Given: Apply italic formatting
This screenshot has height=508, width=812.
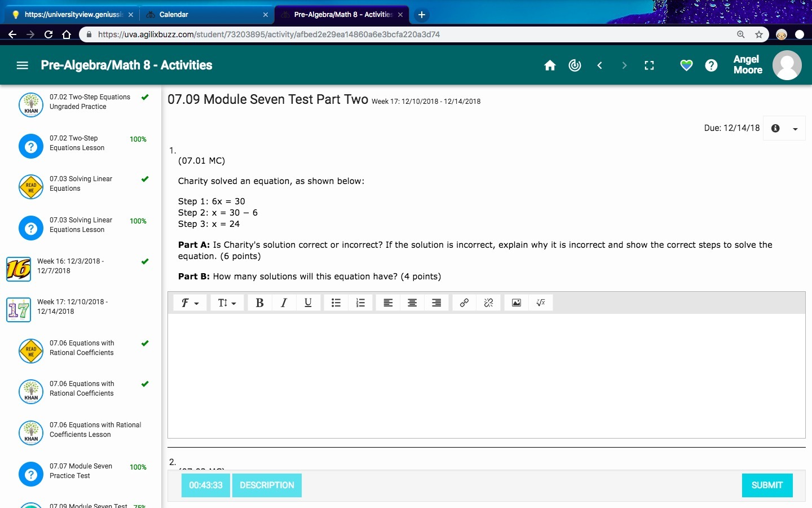Looking at the screenshot, I should (x=284, y=303).
